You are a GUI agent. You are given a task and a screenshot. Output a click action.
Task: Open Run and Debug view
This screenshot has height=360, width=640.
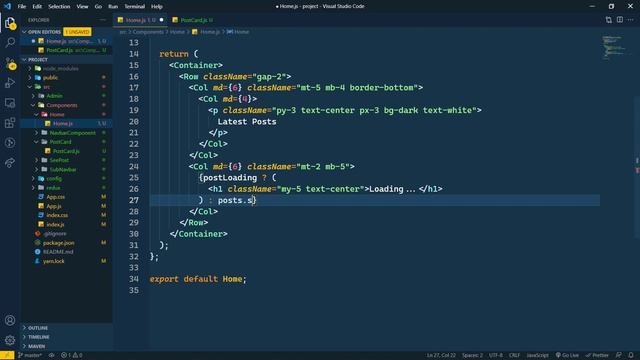click(x=10, y=83)
